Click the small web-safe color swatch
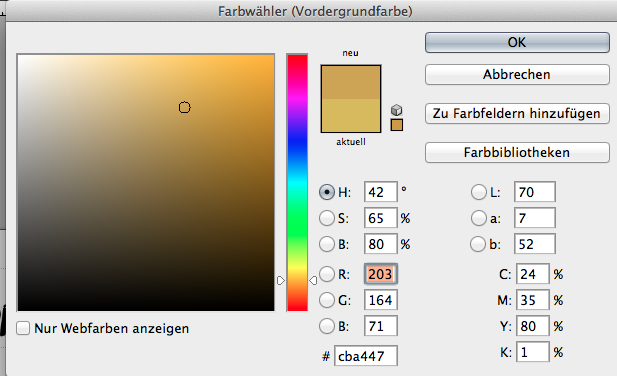Viewport: 617px width, 376px height. [x=397, y=125]
